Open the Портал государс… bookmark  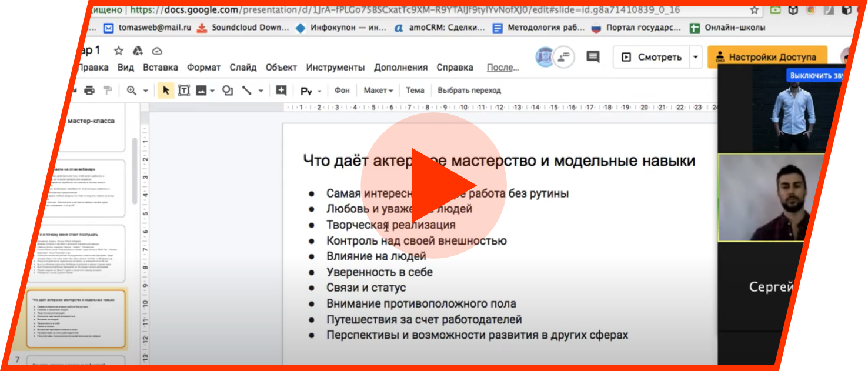[637, 28]
